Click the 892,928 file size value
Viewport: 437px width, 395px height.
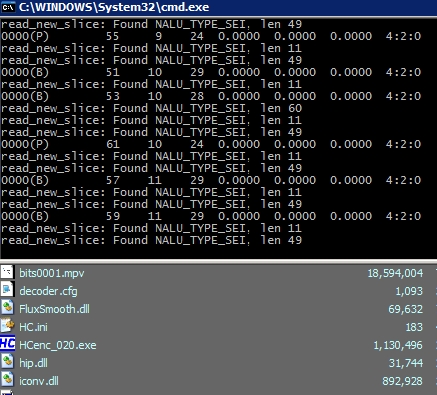pos(403,381)
